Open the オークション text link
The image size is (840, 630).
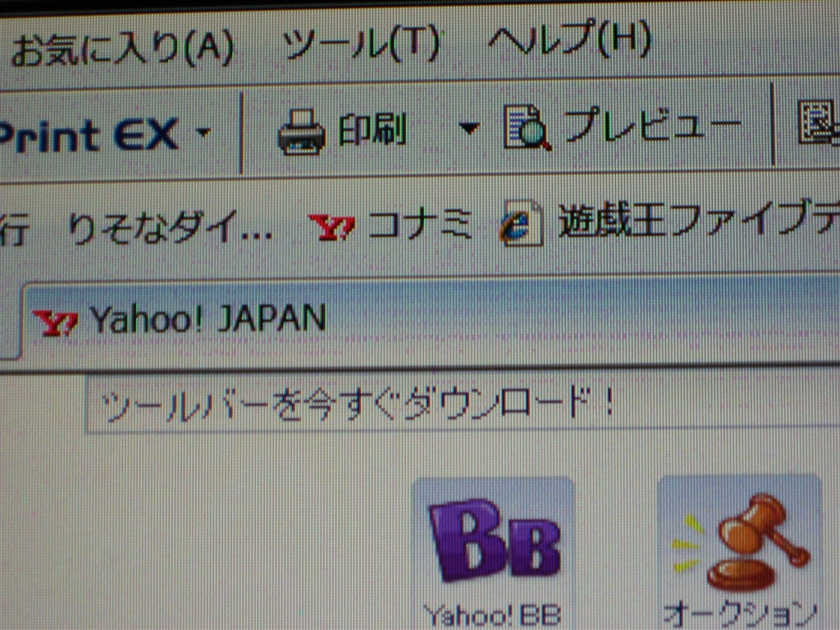pos(741,614)
